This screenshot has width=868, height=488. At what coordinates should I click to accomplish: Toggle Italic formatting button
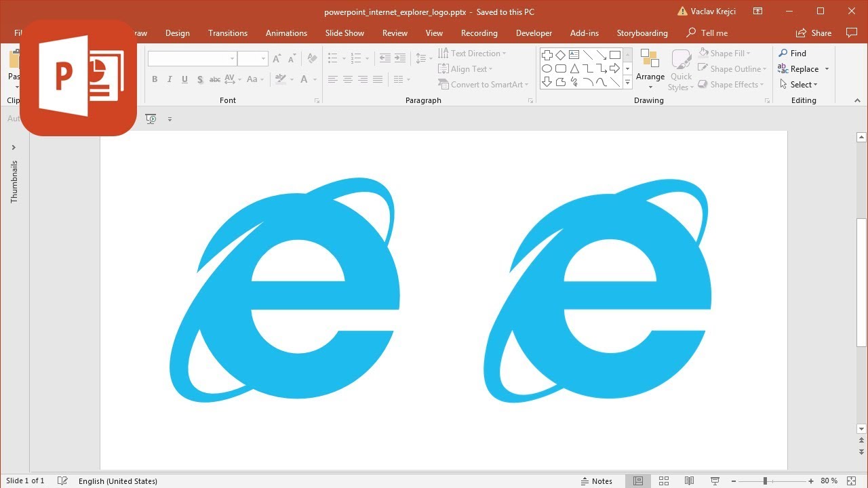(170, 79)
